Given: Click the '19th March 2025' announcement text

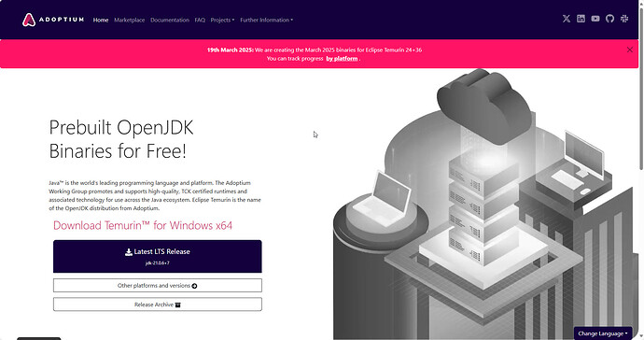Looking at the screenshot, I should [315, 50].
